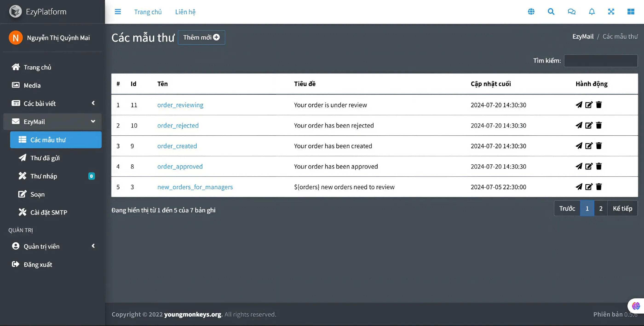Delete the order_rejected template
This screenshot has height=326, width=644.
[x=599, y=125]
